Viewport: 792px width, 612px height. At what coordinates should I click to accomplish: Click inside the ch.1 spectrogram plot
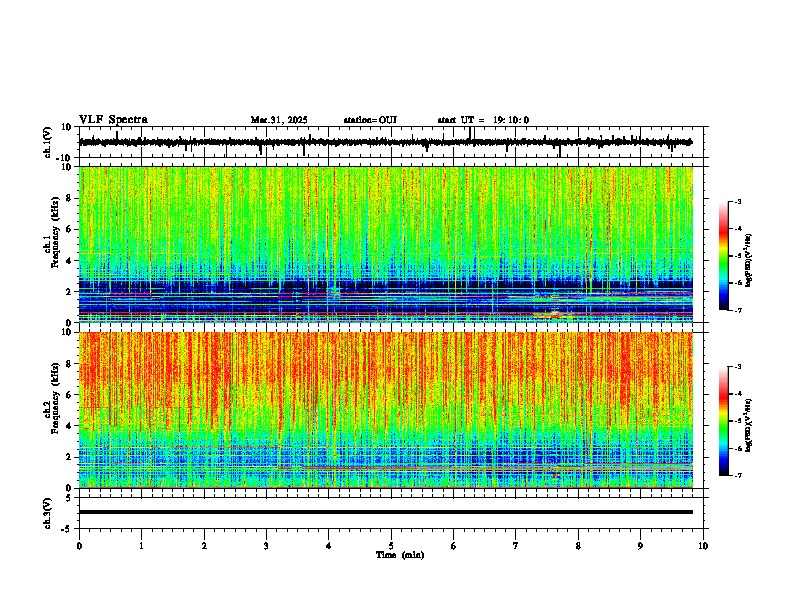click(386, 244)
